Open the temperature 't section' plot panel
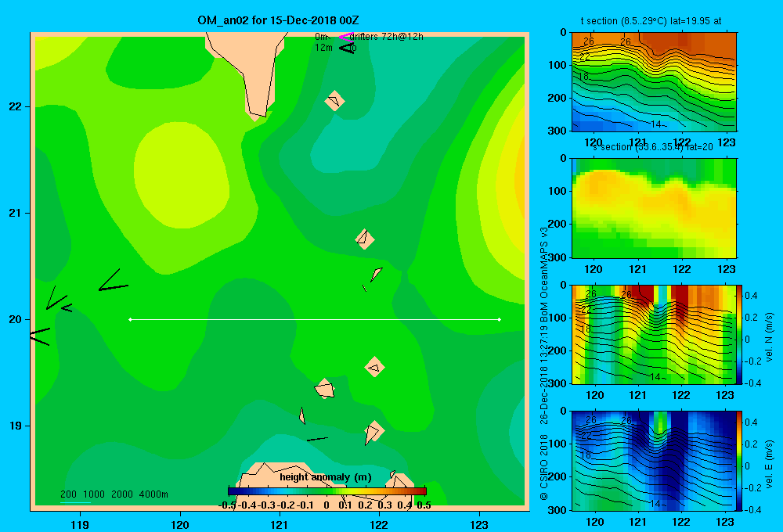 pos(654,82)
